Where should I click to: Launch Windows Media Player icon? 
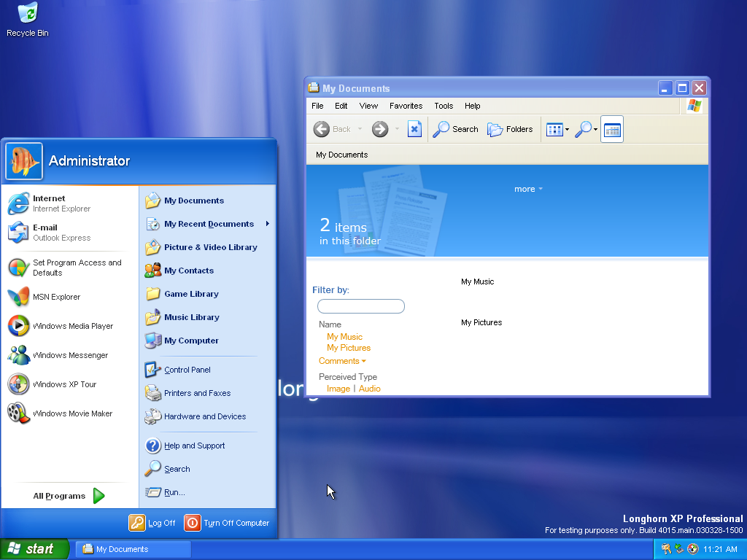point(19,326)
